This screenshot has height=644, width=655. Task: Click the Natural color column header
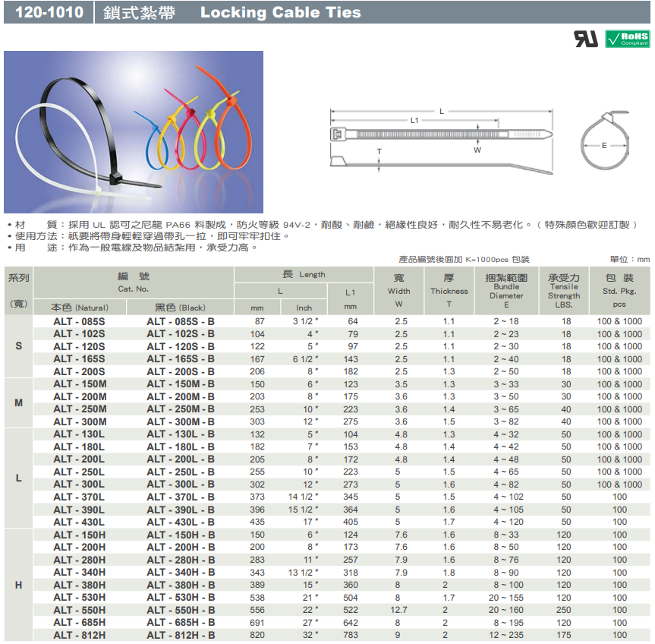80,308
